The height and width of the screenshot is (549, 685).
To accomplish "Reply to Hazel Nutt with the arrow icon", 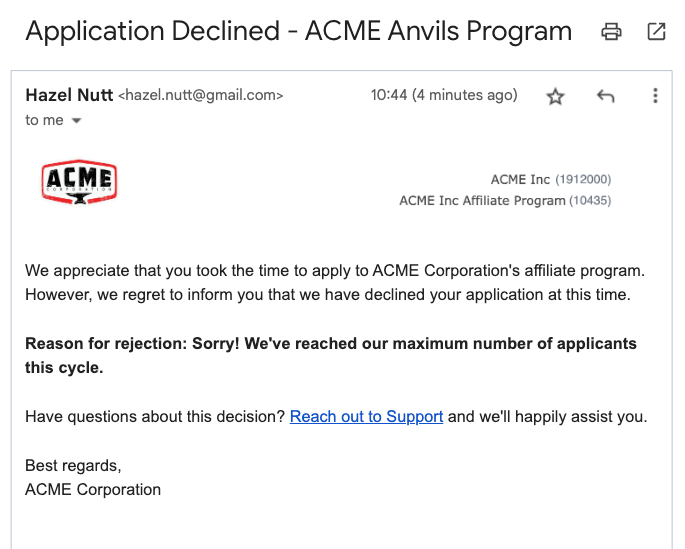I will [605, 96].
